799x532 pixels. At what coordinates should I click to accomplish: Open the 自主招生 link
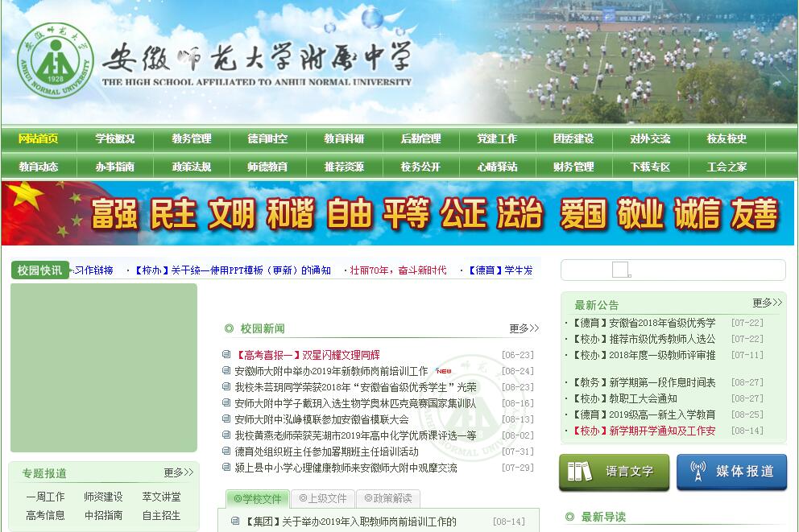click(161, 515)
